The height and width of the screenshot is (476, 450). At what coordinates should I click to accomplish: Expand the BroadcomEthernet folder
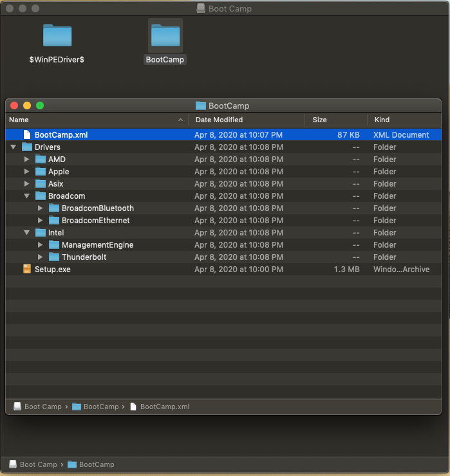(x=40, y=221)
